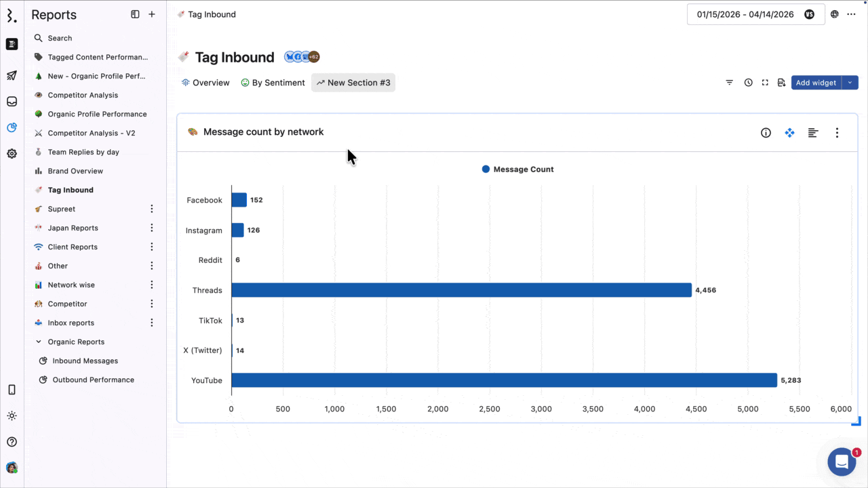Collapse the Organic Reports folder
The image size is (868, 488).
(x=39, y=342)
